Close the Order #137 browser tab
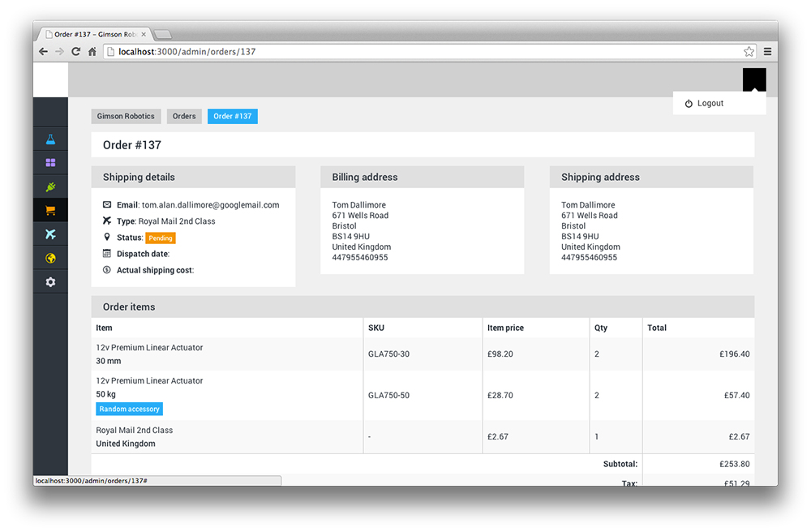811x532 pixels. (x=144, y=34)
